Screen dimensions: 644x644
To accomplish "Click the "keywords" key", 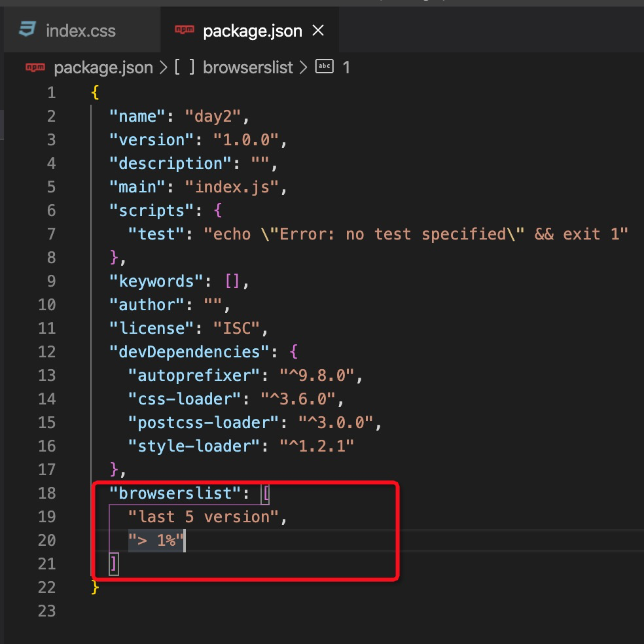I will click(x=156, y=281).
